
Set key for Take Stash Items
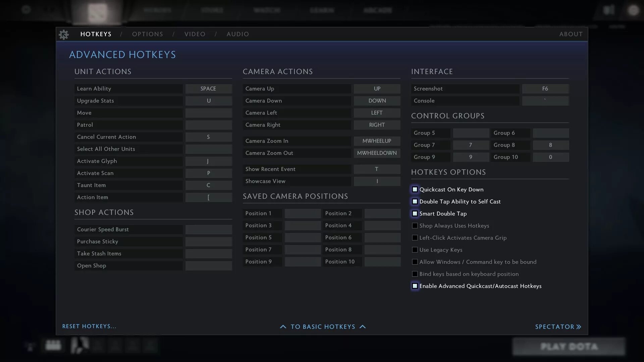tap(209, 254)
